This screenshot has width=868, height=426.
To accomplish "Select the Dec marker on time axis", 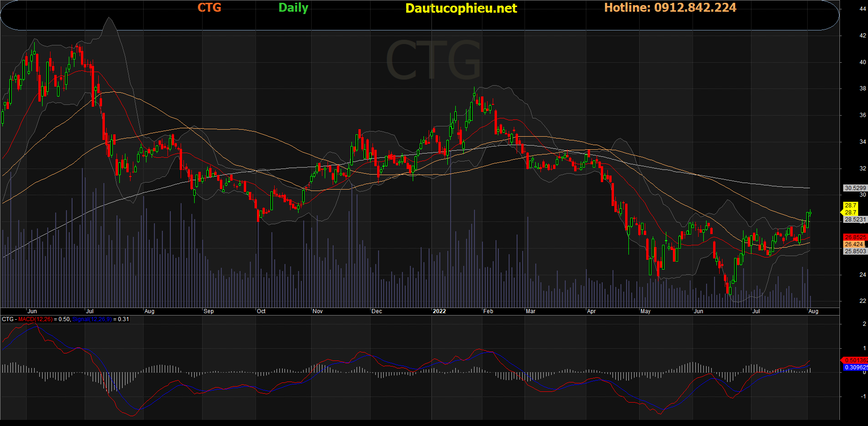I will (377, 311).
